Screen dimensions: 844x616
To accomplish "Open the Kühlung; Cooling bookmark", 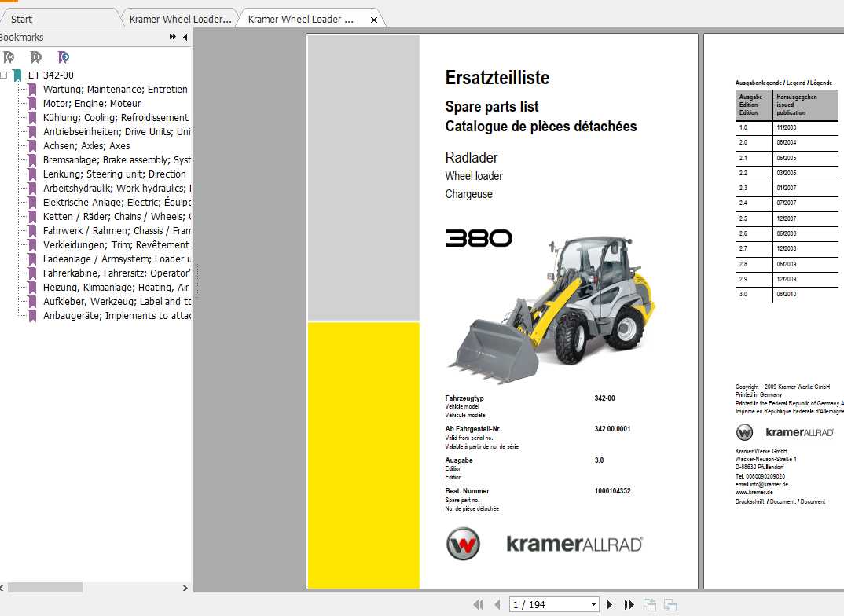I will (116, 117).
